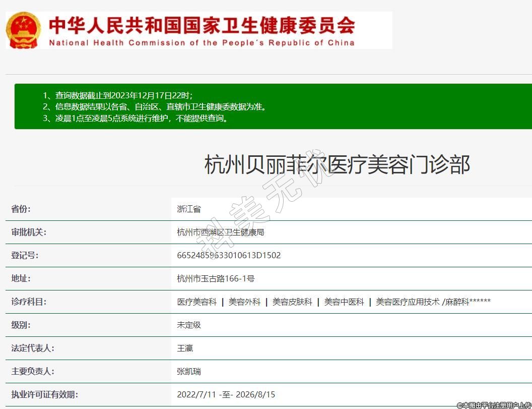Click the main responsible person 张凯瑞
The width and height of the screenshot is (532, 409).
189,371
